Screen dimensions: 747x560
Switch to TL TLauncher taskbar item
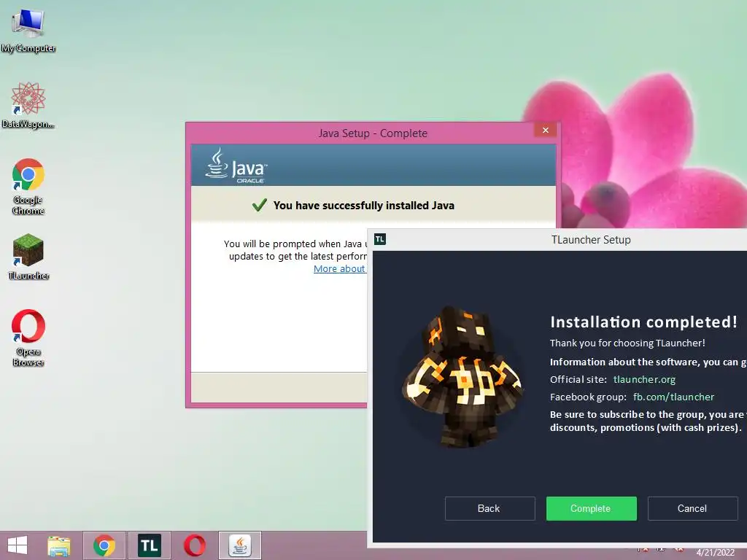(149, 545)
